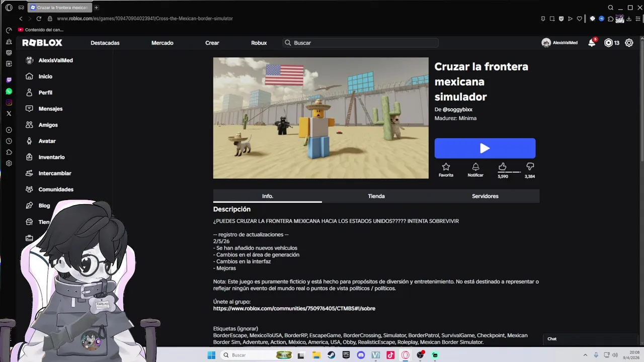
Task: Open File Explorer from taskbar
Action: (316, 355)
